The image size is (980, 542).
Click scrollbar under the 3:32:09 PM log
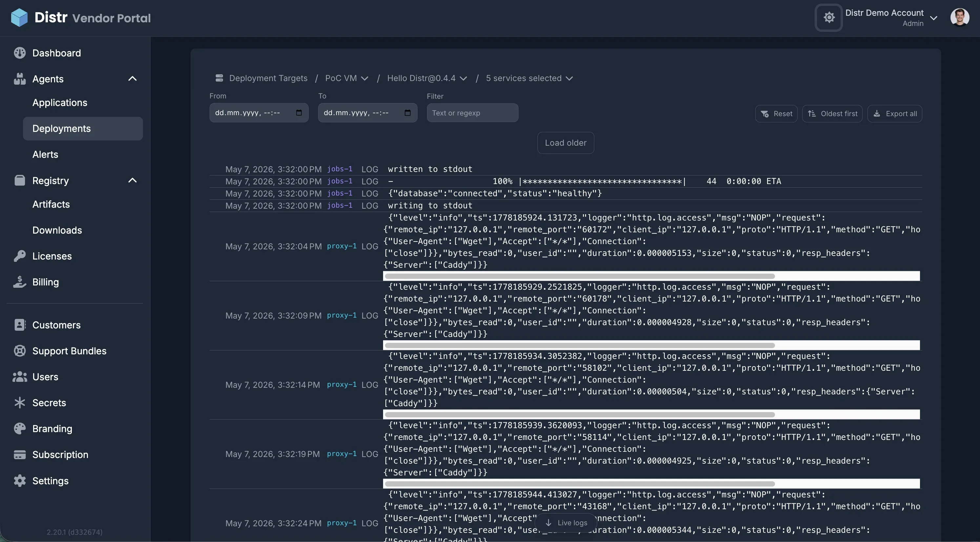tap(580, 345)
